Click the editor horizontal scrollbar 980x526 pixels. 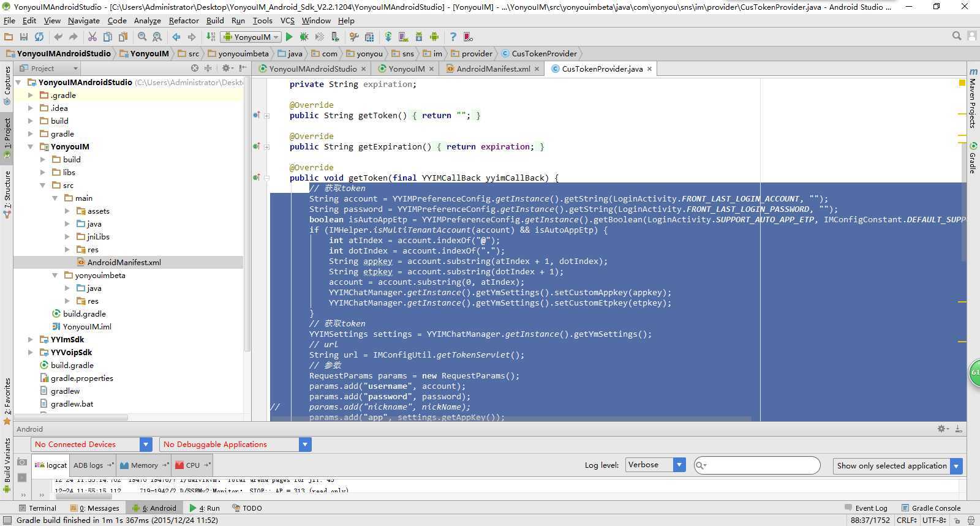[510, 418]
